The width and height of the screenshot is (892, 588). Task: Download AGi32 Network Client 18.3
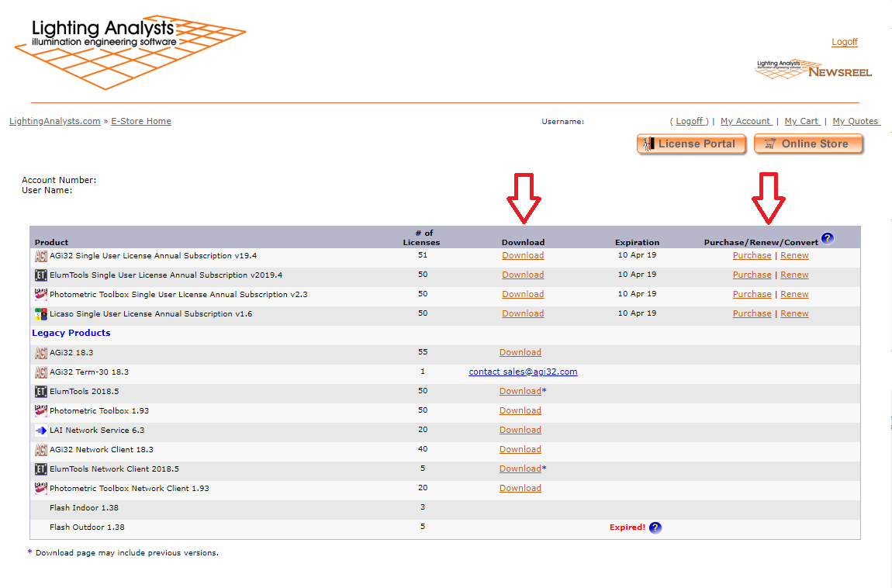(520, 449)
